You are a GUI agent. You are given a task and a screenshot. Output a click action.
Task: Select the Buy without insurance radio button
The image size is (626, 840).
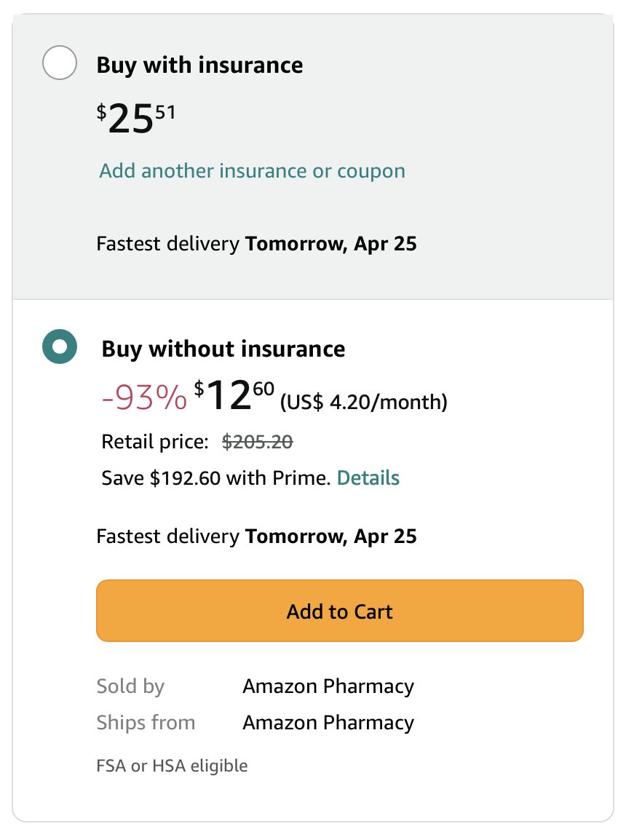(60, 346)
